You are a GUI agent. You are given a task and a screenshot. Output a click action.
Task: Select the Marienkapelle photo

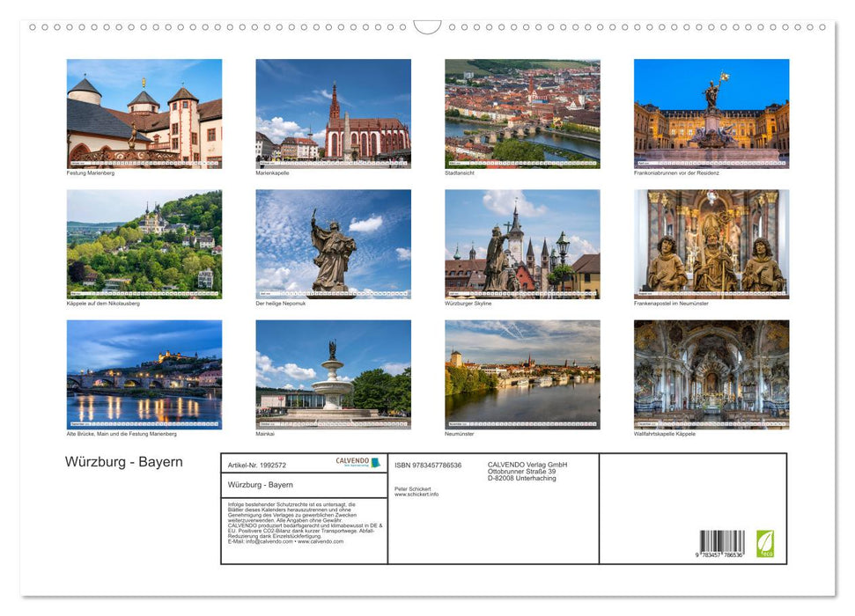333,113
